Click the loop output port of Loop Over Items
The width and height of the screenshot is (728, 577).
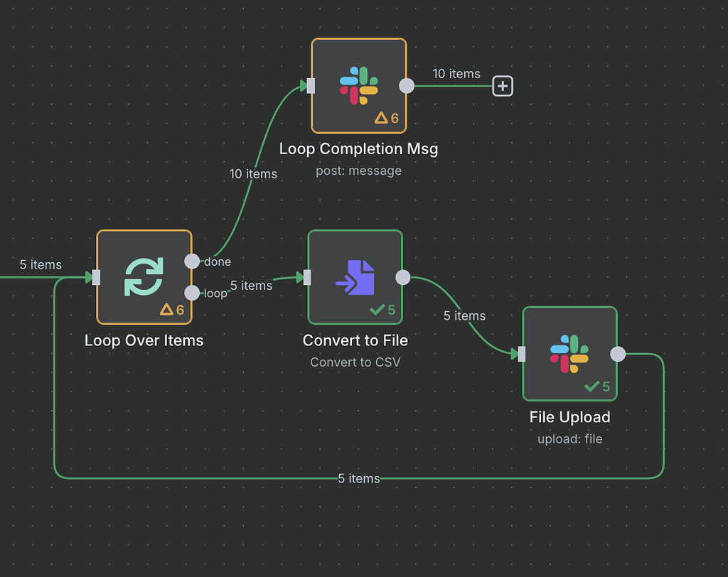pos(192,293)
